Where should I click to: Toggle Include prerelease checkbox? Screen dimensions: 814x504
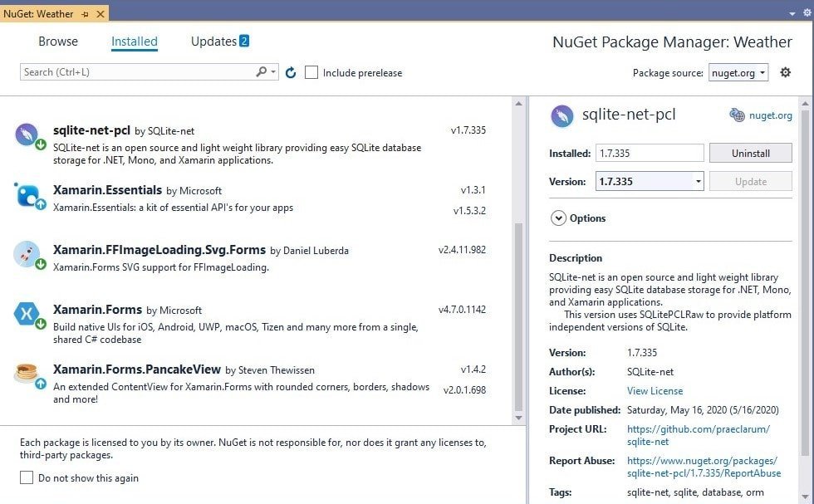point(311,72)
